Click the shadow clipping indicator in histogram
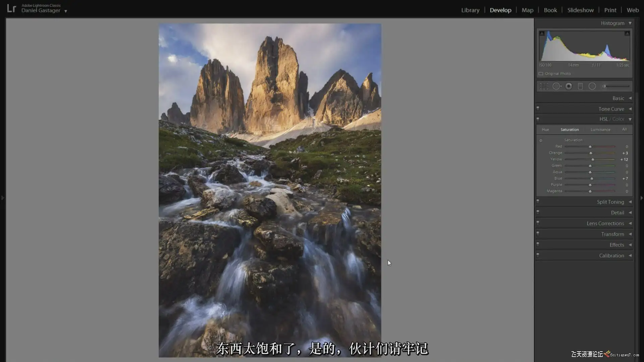Screen dimensions: 644x362 pos(542,33)
